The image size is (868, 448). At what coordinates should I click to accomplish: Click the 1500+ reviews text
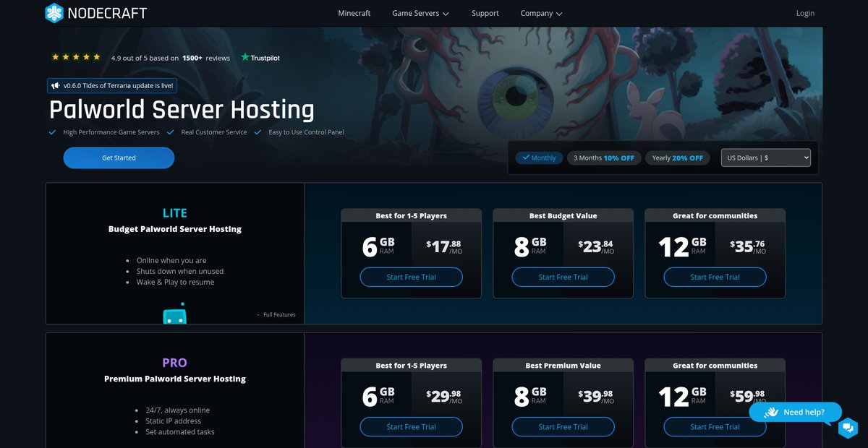click(206, 58)
